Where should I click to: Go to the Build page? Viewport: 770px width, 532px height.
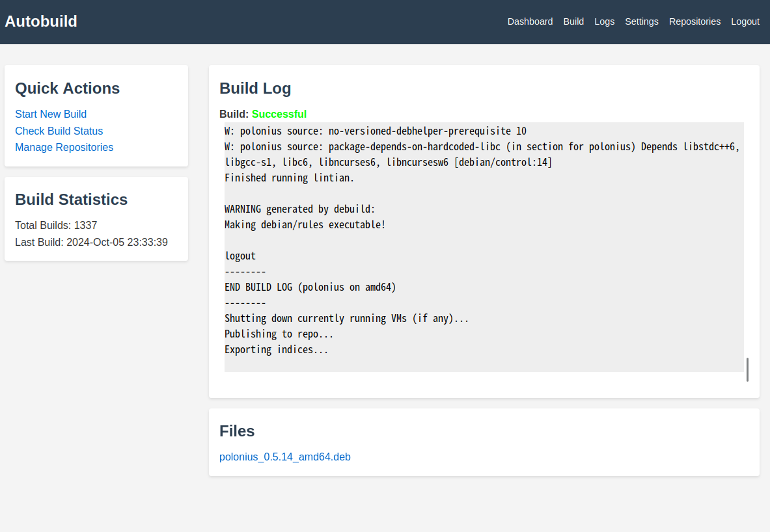573,21
